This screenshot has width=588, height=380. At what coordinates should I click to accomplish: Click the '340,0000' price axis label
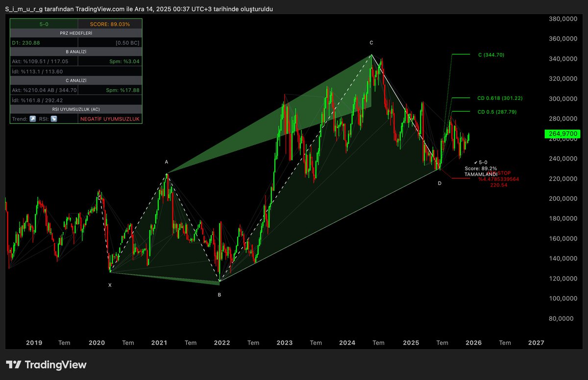click(x=563, y=59)
